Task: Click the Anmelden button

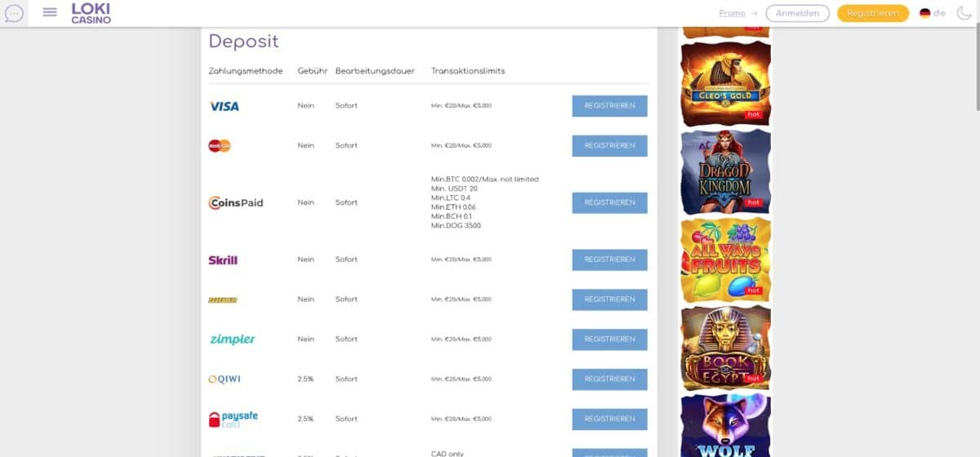Action: point(797,13)
